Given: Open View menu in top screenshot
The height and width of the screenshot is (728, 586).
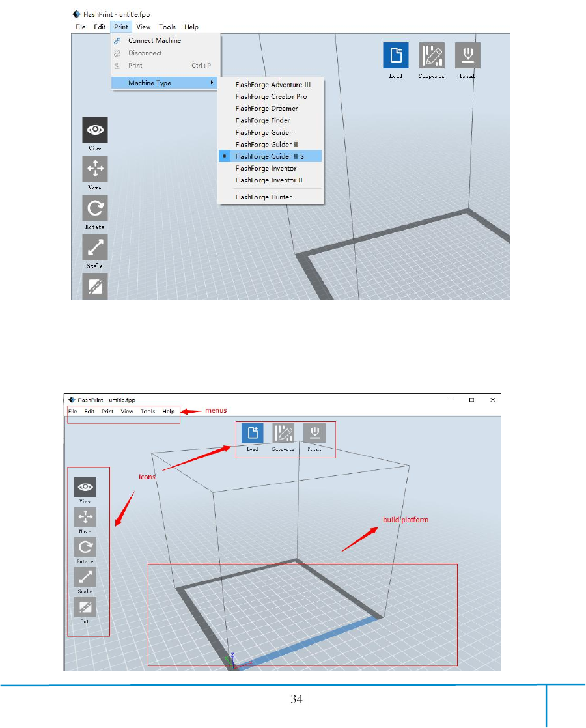Looking at the screenshot, I should point(143,27).
